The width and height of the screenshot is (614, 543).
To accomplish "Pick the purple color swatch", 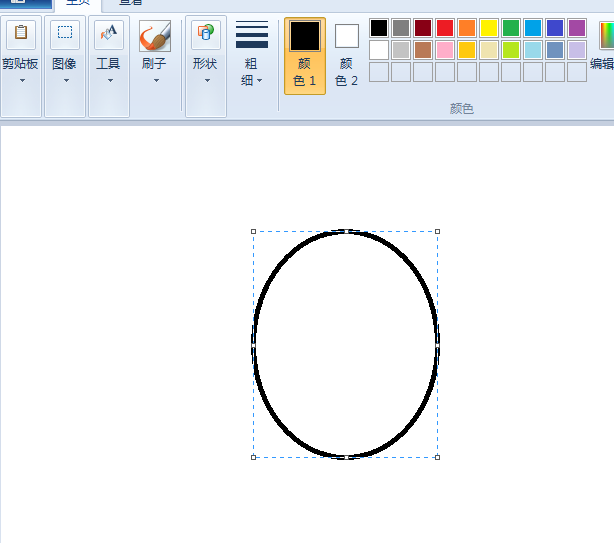I will (x=577, y=28).
